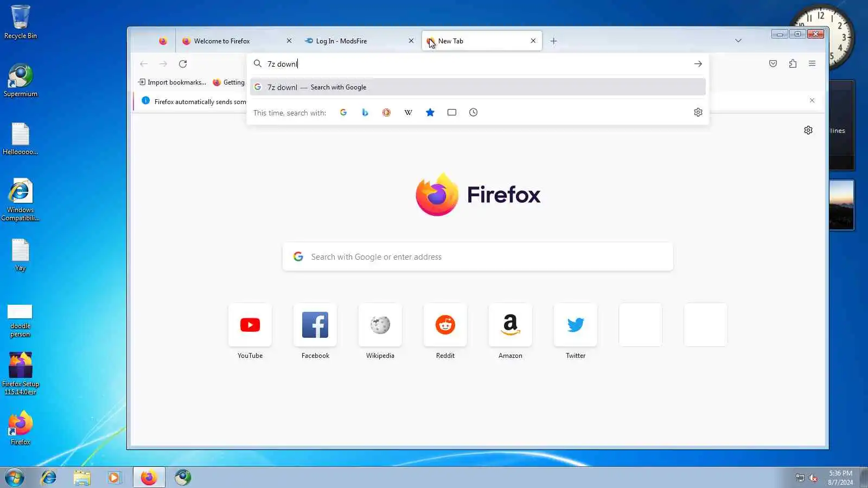Close the Welcome to Firefox tab

(289, 41)
